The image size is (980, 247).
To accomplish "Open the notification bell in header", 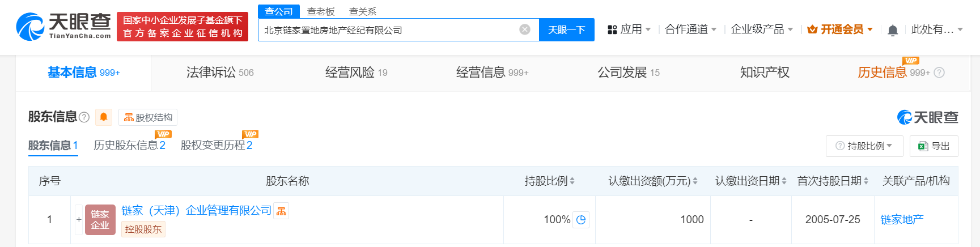I will [892, 30].
